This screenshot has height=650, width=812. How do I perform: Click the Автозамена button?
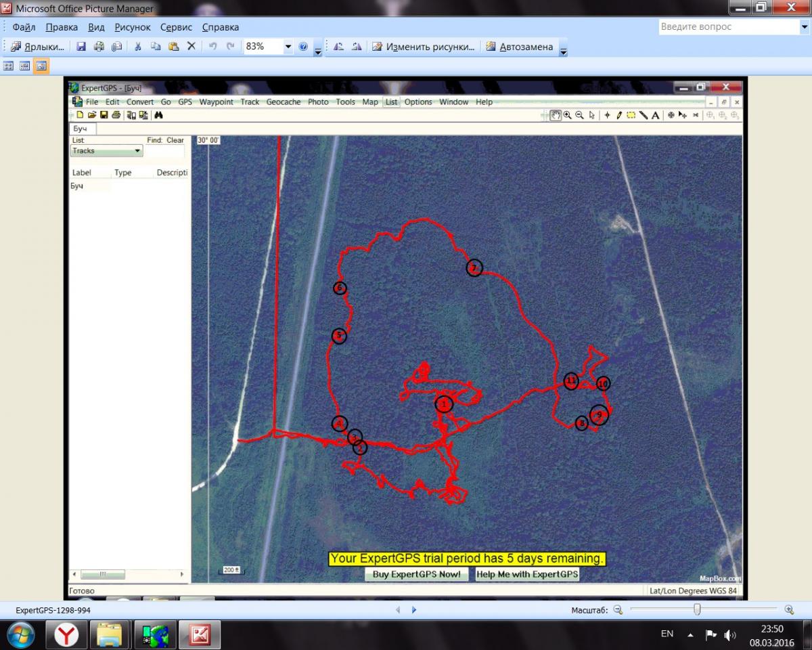[x=520, y=47]
